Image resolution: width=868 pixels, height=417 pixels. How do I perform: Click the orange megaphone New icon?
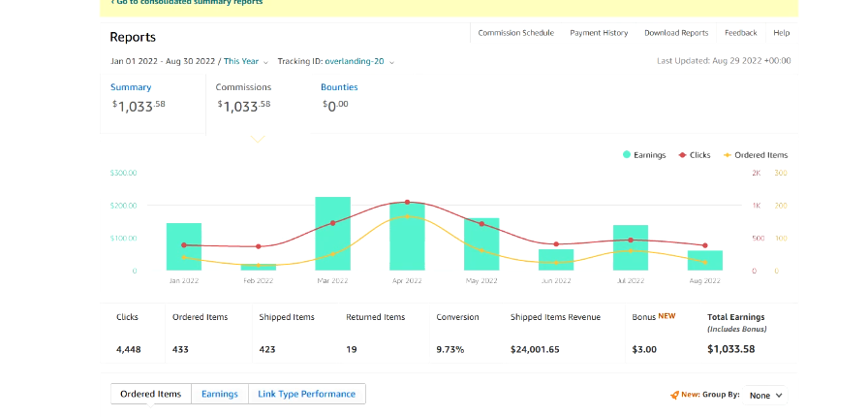coord(674,396)
